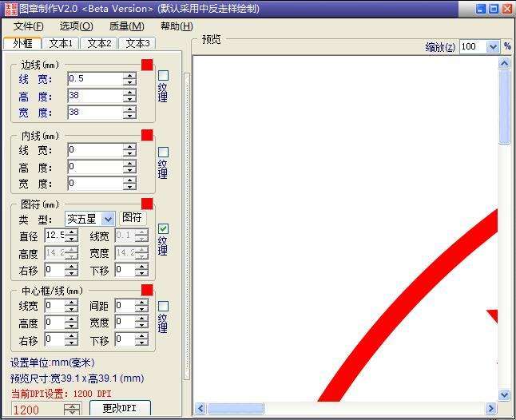Increase 中心框 下移 with up spinner
The height and width of the screenshot is (420, 516).
click(141, 336)
